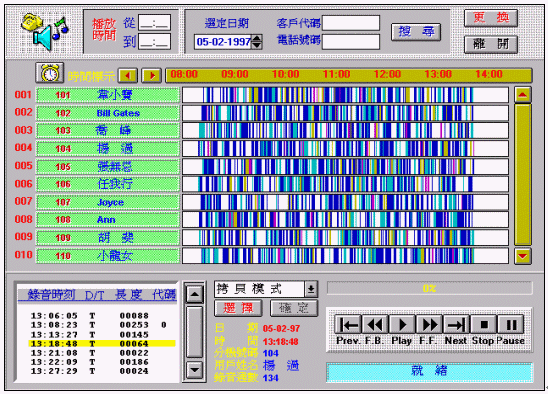Click the telephone and speaker logo icon
Viewport: 548px width, 394px height.
(44, 32)
